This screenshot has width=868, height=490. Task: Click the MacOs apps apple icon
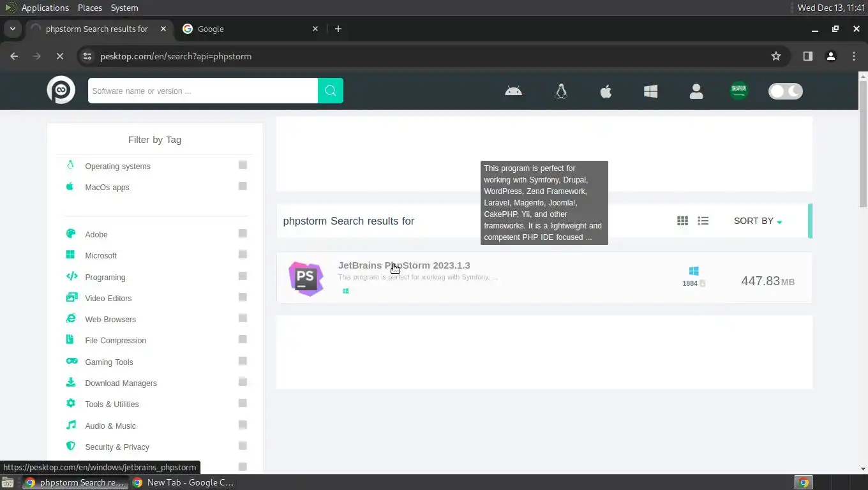(70, 186)
